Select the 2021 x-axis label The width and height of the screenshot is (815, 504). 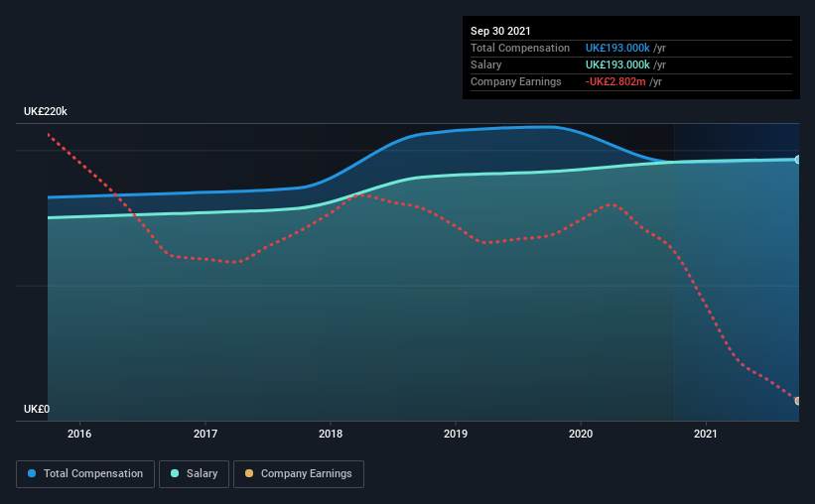[x=706, y=434]
